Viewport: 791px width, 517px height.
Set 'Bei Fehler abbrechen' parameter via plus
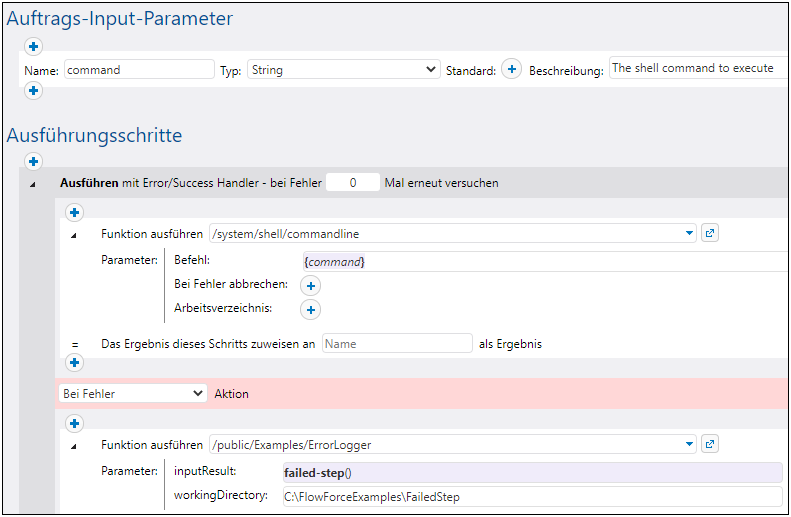pos(311,285)
